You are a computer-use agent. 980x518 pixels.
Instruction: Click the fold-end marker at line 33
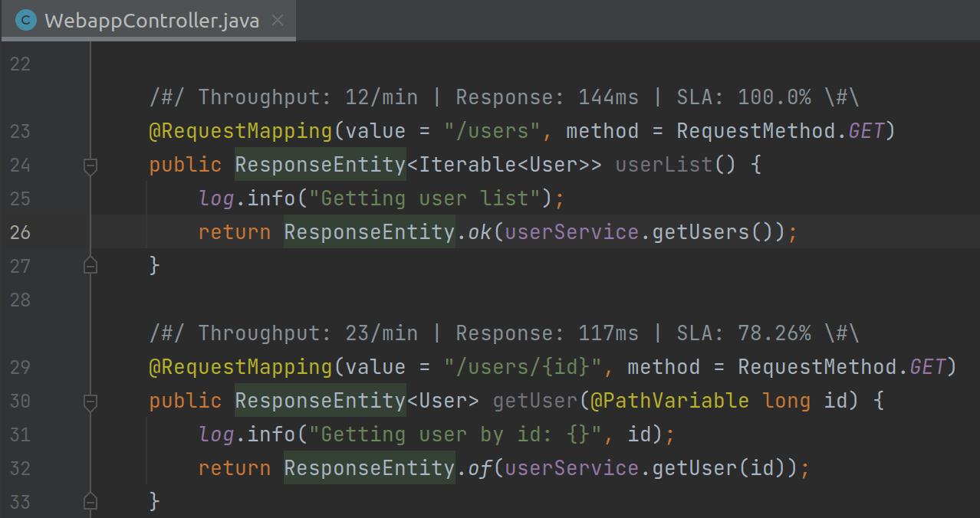click(x=90, y=501)
